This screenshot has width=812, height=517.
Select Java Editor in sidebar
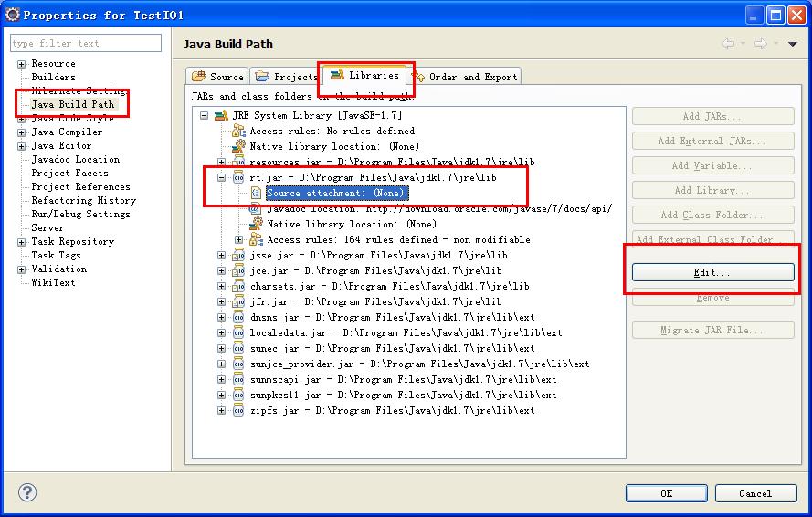tap(61, 145)
